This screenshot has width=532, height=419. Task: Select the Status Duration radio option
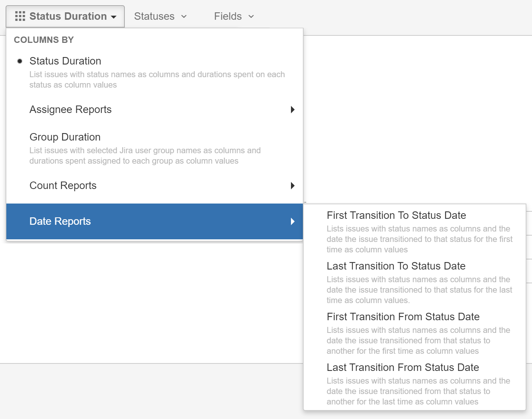click(20, 61)
